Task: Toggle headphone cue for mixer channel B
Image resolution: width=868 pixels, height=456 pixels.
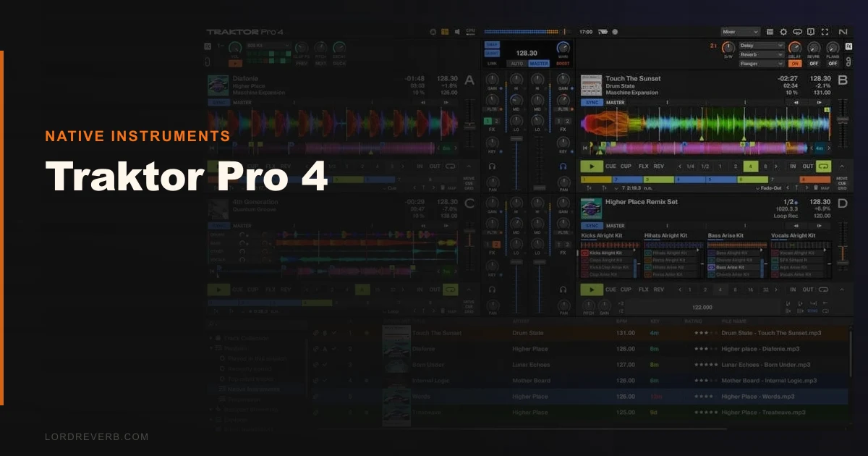Action: [x=563, y=166]
